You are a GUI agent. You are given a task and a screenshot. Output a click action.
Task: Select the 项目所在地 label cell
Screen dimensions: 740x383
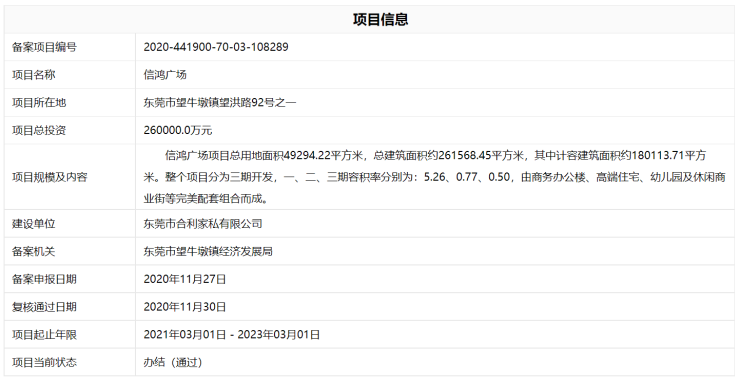coord(70,103)
